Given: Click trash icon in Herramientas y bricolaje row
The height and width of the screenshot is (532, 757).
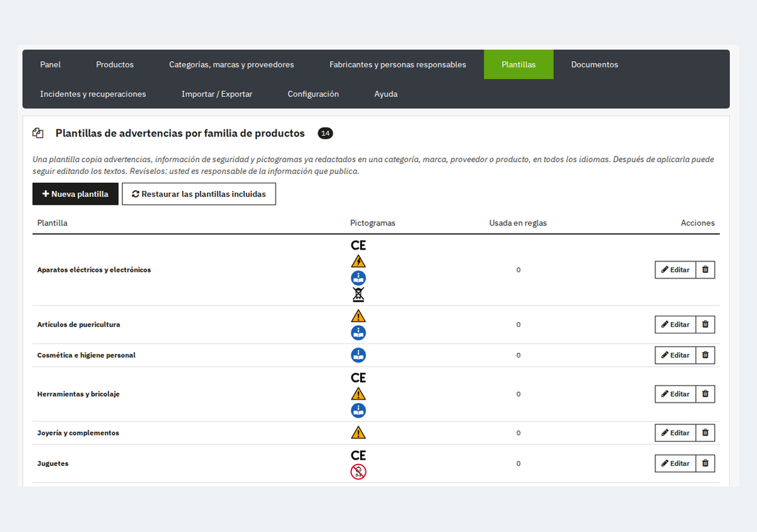Looking at the screenshot, I should click(x=705, y=394).
